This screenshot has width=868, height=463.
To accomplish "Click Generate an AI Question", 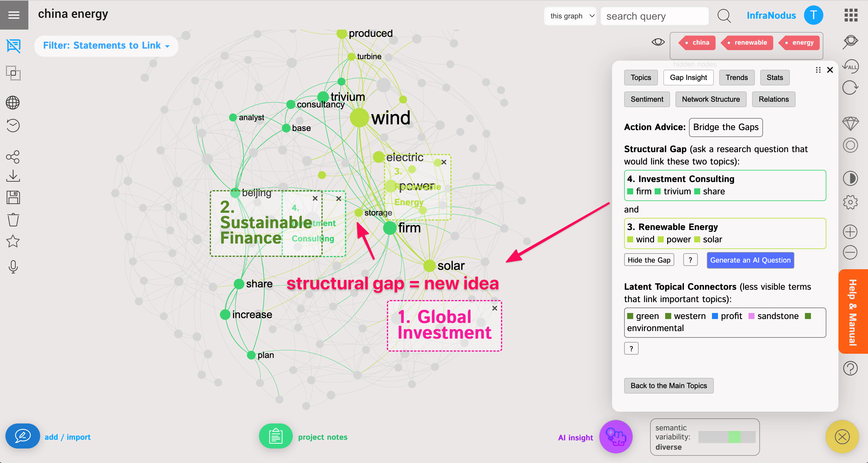I will point(750,260).
